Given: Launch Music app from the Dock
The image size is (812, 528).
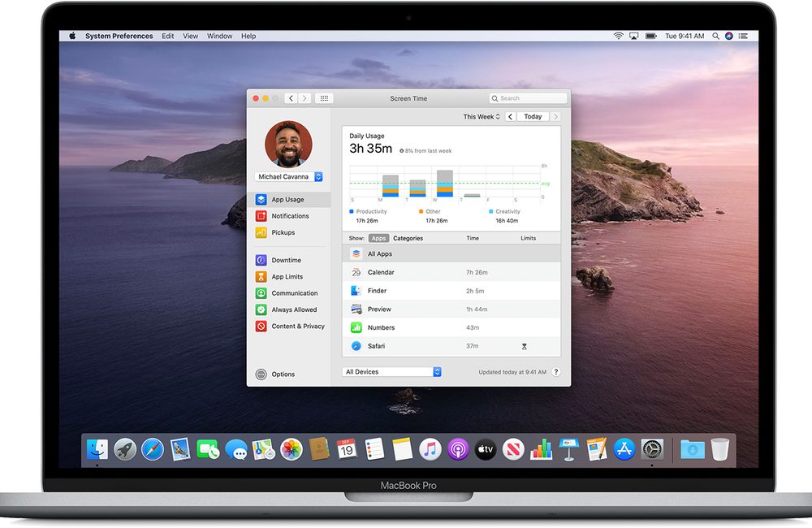Looking at the screenshot, I should [430, 449].
